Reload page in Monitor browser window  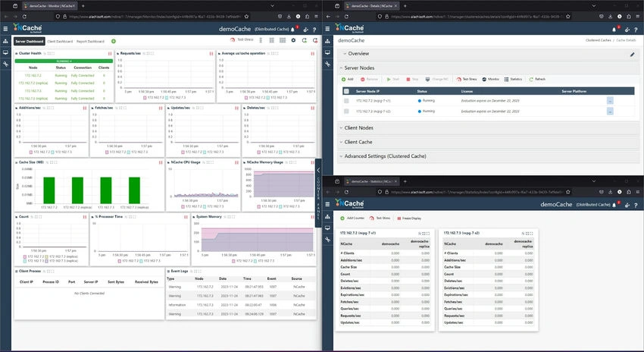[x=24, y=17]
